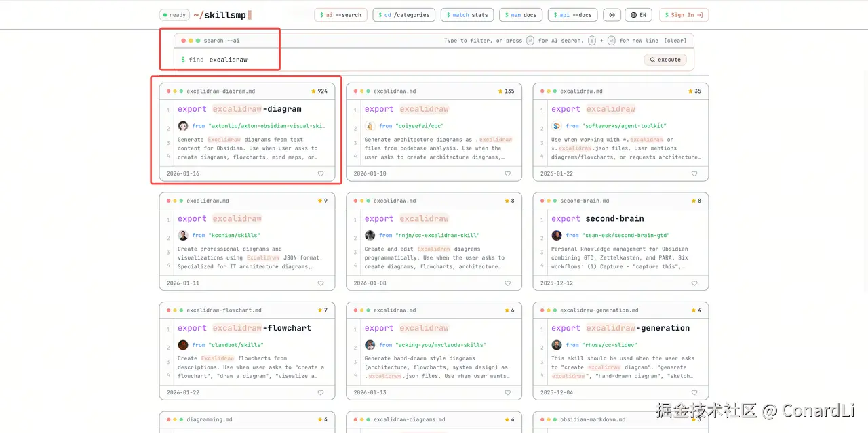Click the star icon showing 6
868x433 pixels.
pos(507,310)
